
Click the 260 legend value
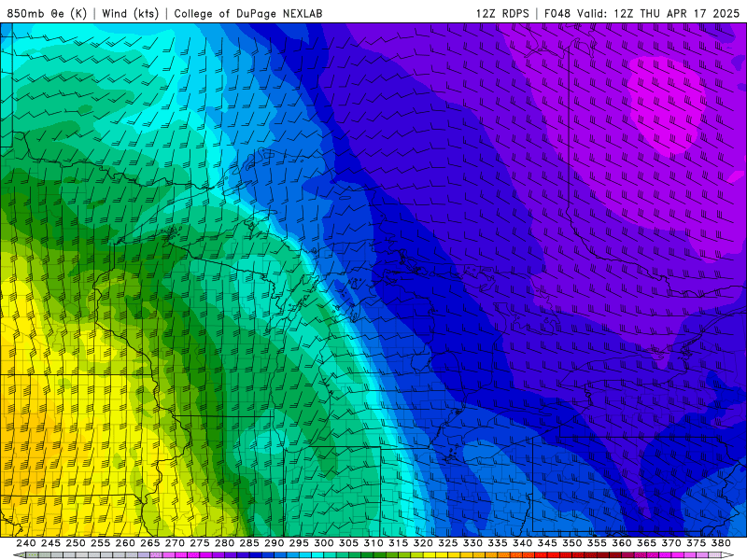125,543
